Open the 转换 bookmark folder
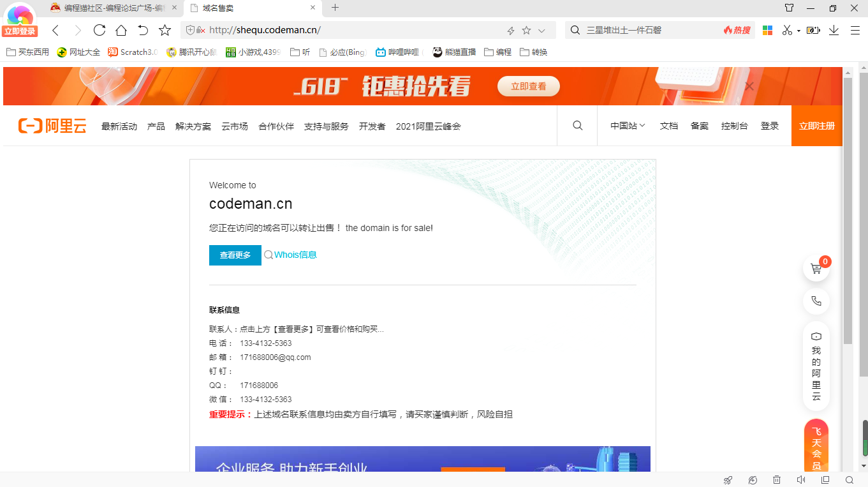868x487 pixels. click(534, 52)
